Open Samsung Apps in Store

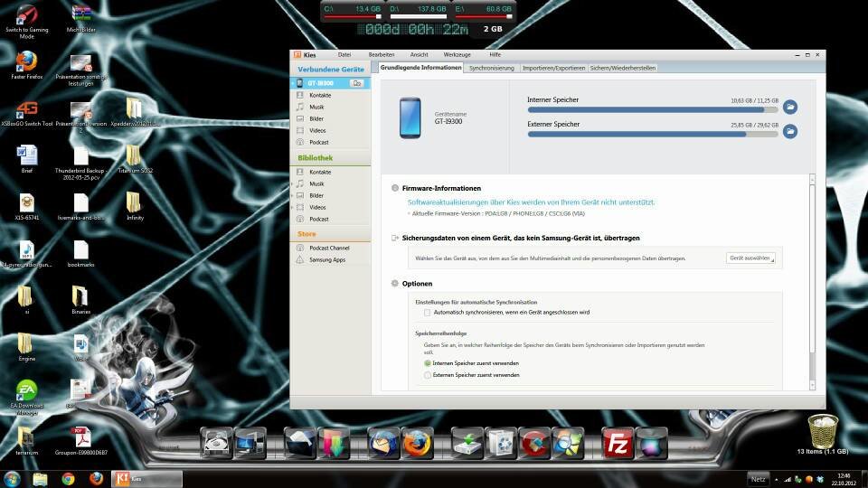pyautogui.click(x=327, y=259)
